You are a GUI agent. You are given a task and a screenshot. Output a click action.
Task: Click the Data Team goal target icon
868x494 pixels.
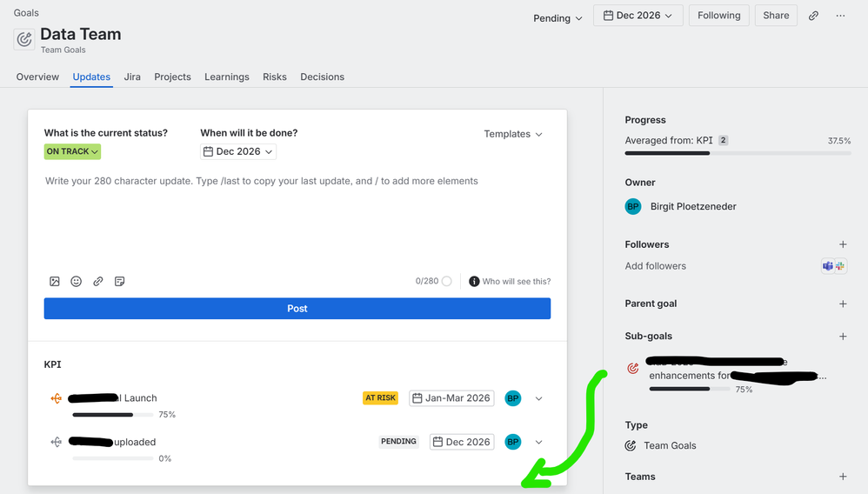(x=24, y=39)
